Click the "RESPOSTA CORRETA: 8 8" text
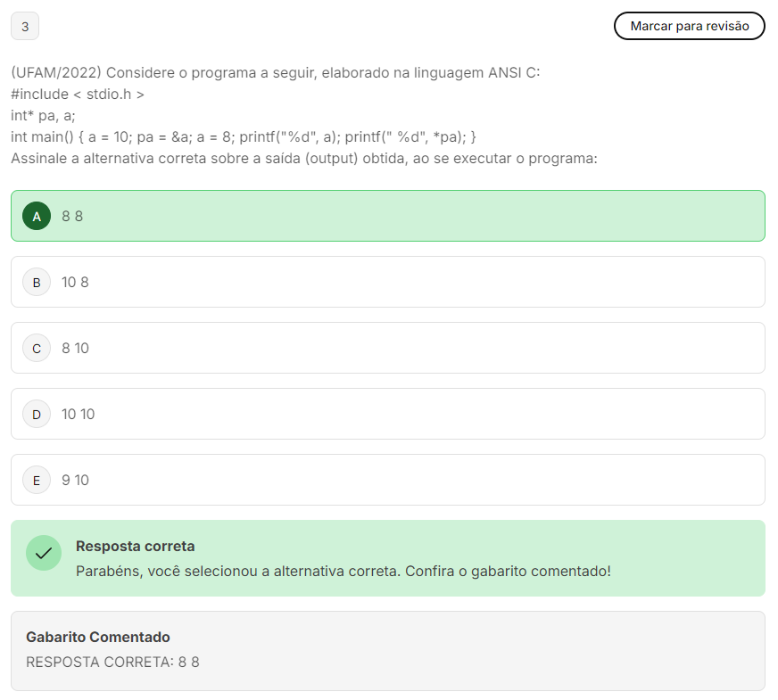The image size is (778, 700). tap(112, 662)
